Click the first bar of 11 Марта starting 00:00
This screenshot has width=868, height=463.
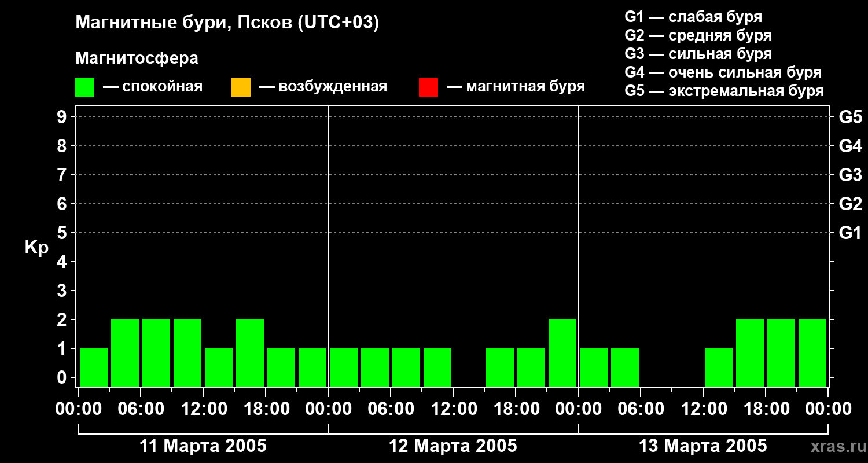(94, 367)
